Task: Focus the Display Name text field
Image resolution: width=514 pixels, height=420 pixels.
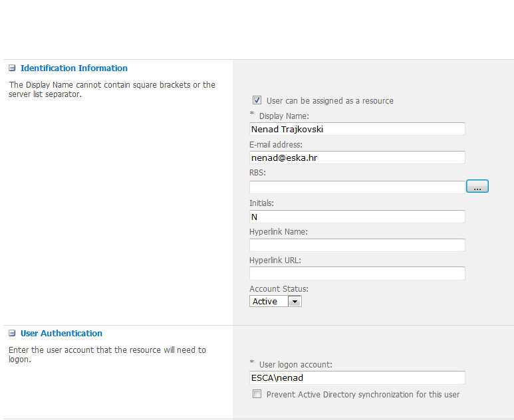Action: pyautogui.click(x=357, y=129)
